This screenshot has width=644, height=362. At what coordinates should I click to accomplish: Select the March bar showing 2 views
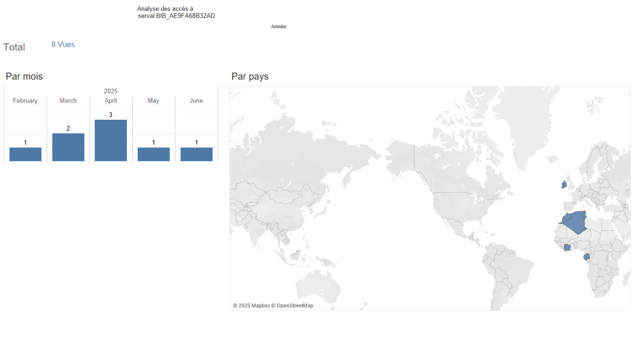coord(68,147)
